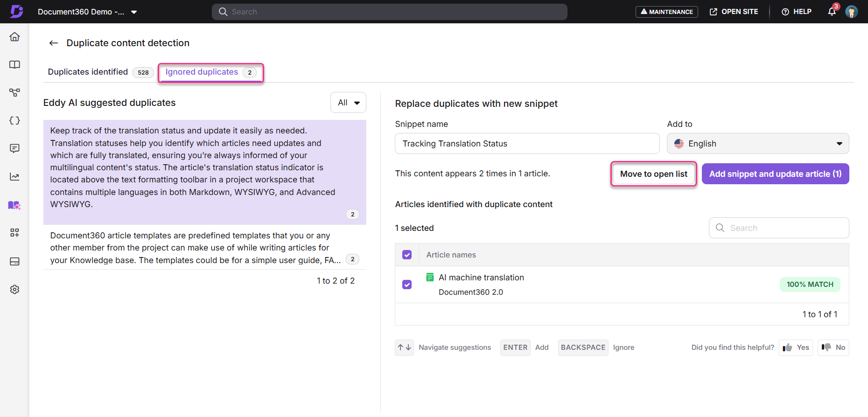Open the API documentation workflow icon

[x=14, y=92]
